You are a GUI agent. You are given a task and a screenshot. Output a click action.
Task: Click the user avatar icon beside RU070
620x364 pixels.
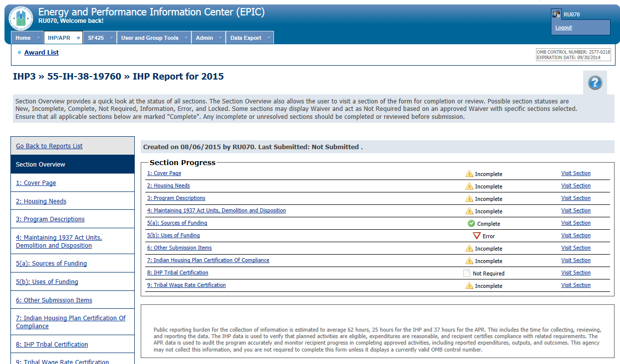coord(556,14)
